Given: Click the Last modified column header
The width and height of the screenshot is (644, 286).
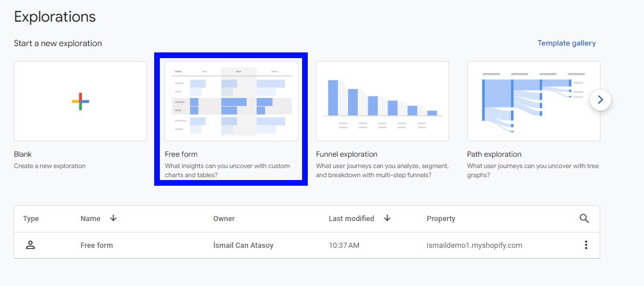Looking at the screenshot, I should [x=351, y=219].
